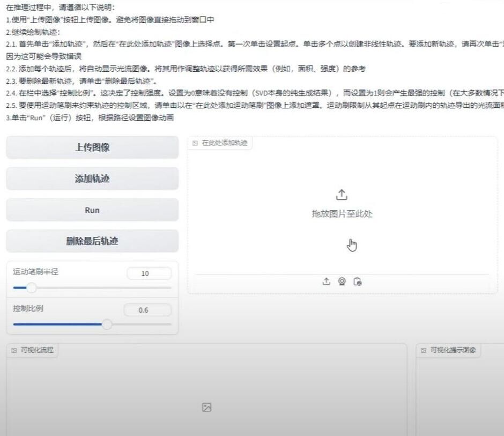The width and height of the screenshot is (504, 436).
Task: Click the placeholder image icon in 可视化流程 panel
Action: [206, 408]
